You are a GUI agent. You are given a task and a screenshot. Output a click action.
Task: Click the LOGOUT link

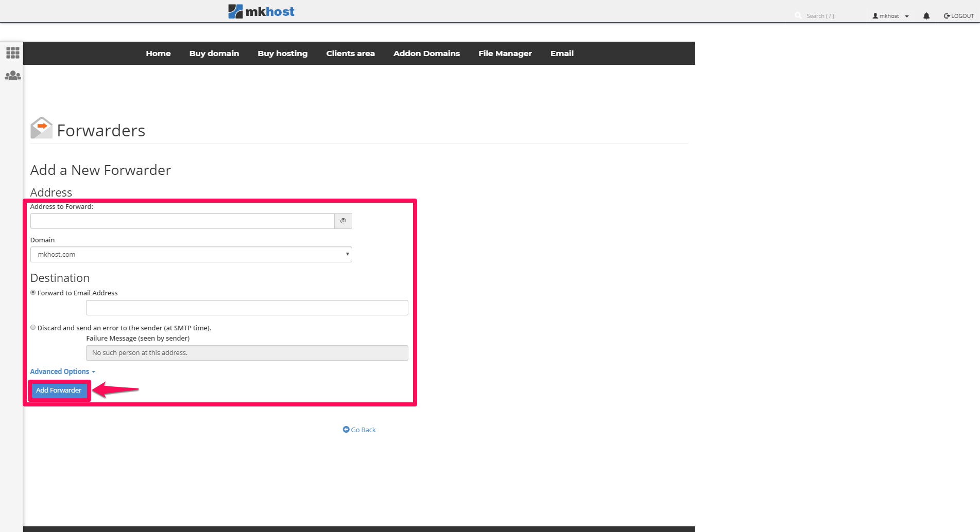959,16
